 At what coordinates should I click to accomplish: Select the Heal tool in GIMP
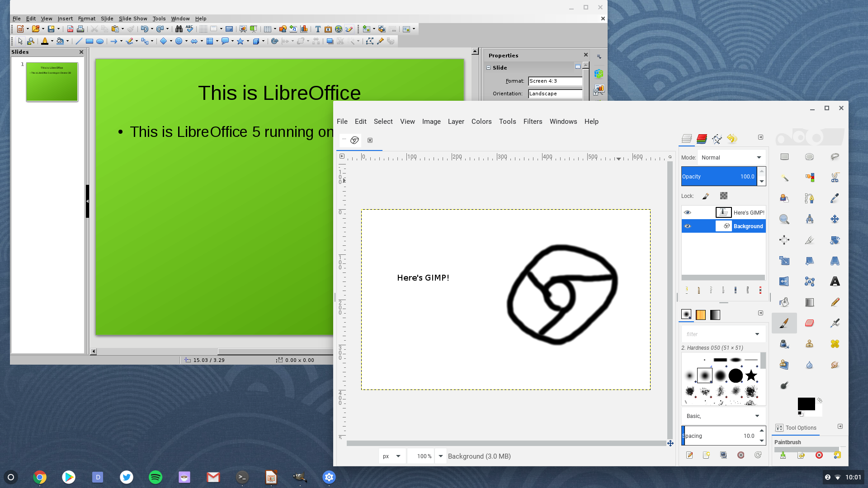coord(835,344)
